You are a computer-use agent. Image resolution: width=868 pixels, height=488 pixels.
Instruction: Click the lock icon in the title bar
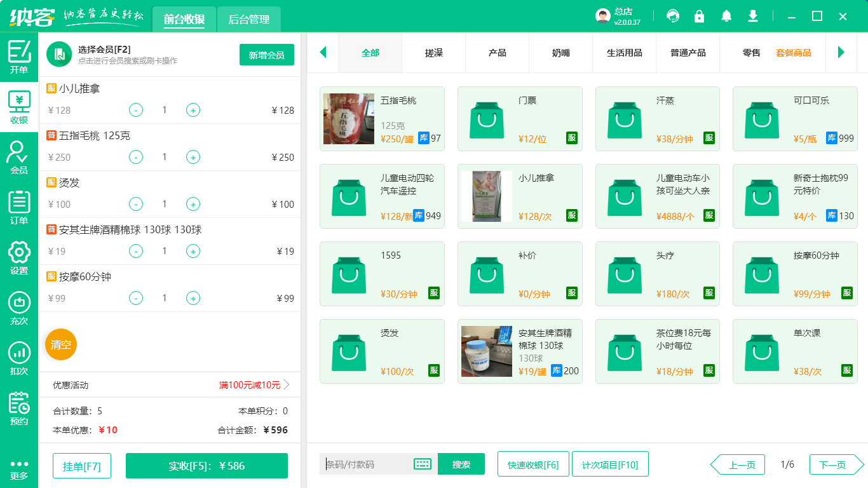[x=699, y=16]
